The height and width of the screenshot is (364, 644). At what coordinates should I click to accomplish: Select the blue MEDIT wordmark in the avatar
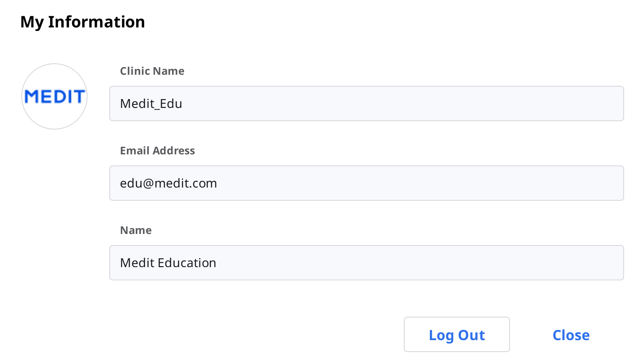coord(54,96)
